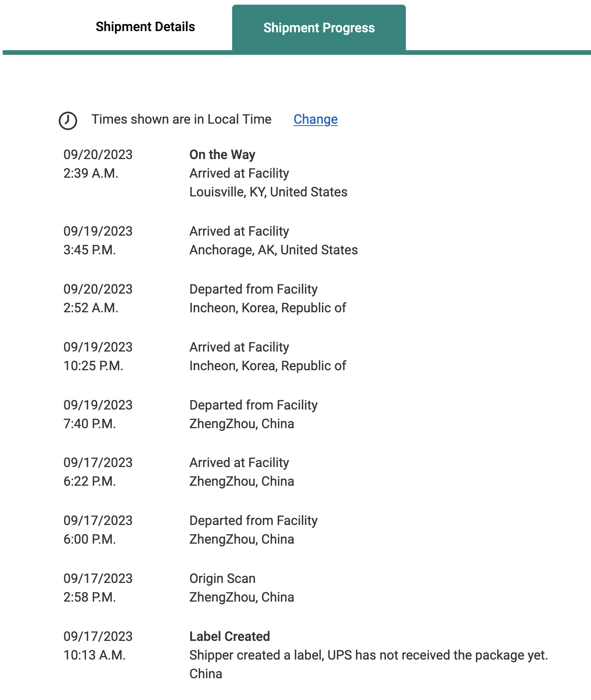Image resolution: width=591 pixels, height=700 pixels.
Task: Click 'Departed from Facility' Incheon entry
Action: [253, 289]
